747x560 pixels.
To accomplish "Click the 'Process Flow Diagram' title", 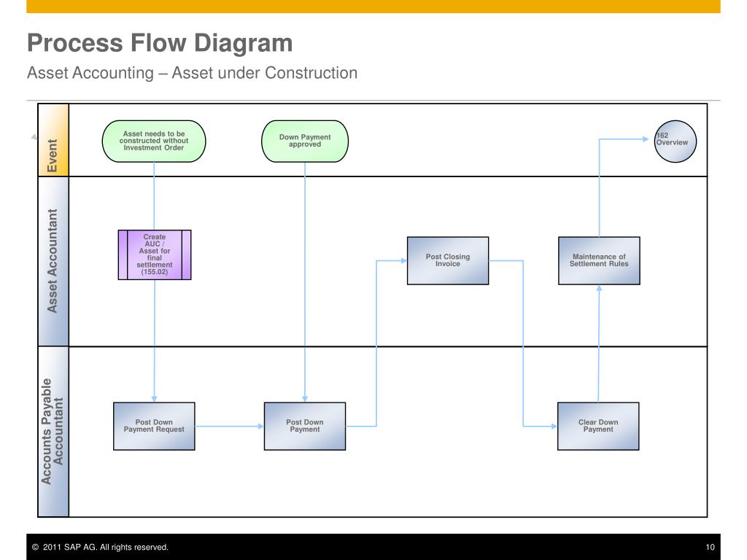I will (160, 43).
